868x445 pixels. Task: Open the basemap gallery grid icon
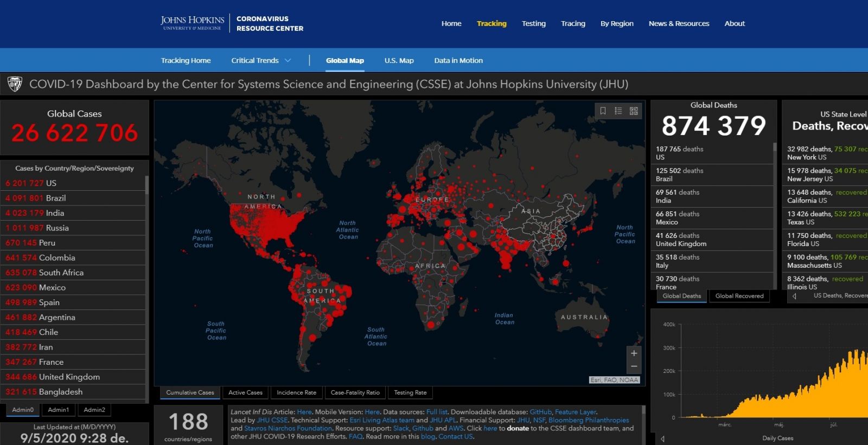634,111
